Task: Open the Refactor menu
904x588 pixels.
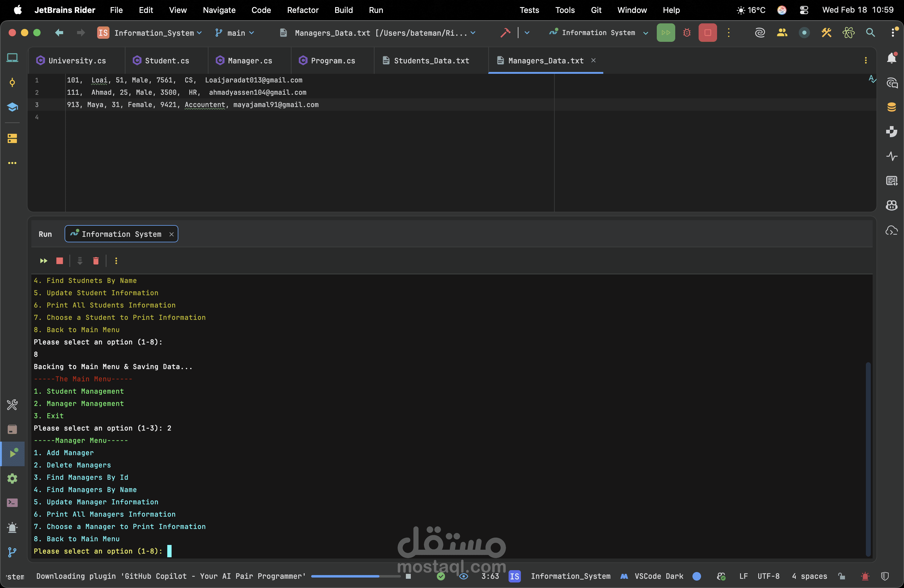Action: 302,10
